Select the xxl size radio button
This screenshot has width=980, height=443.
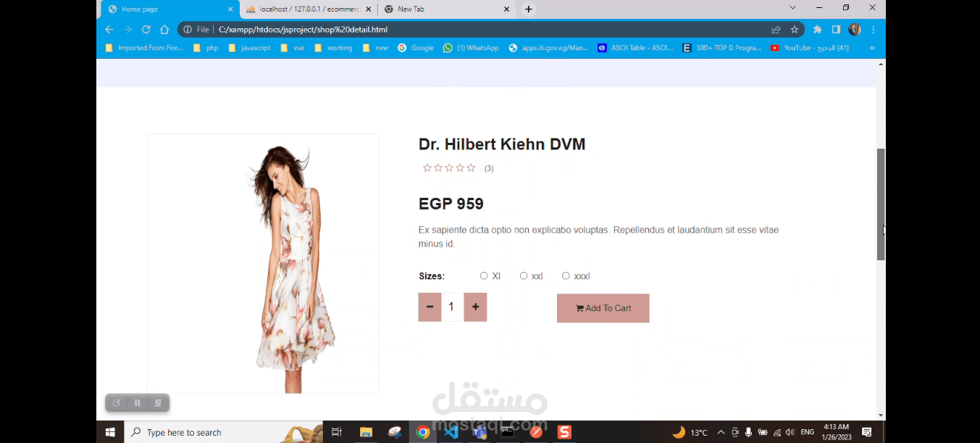pyautogui.click(x=524, y=276)
